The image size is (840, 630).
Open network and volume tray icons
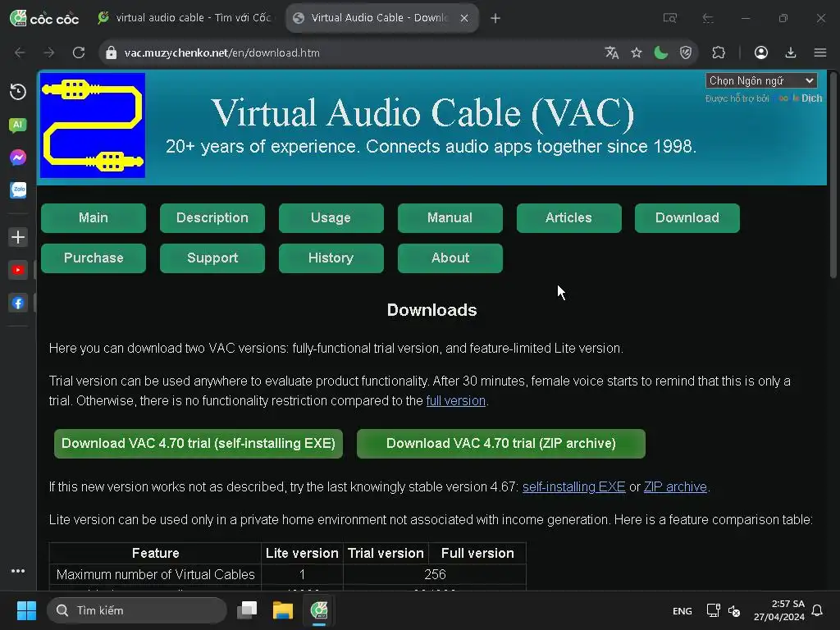[x=724, y=610]
